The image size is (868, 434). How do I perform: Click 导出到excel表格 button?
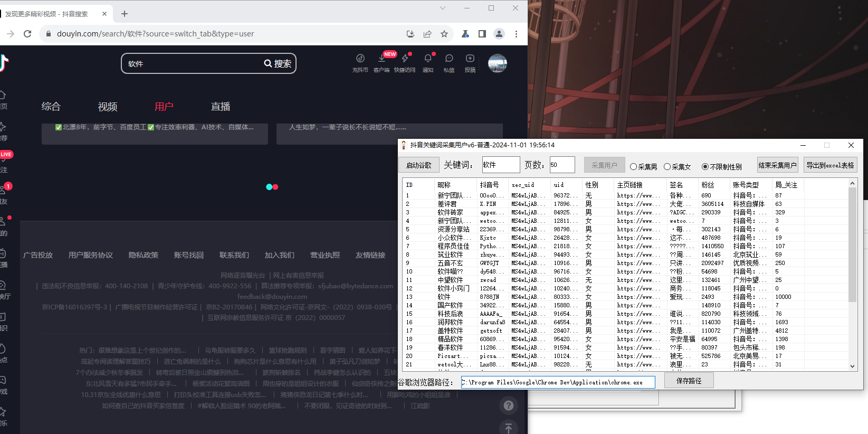(831, 165)
